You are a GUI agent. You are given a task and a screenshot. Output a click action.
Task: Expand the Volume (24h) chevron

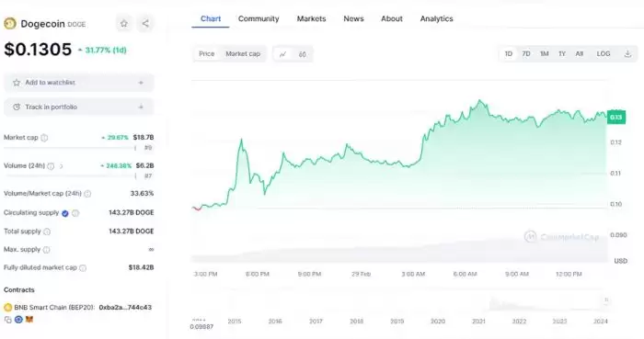(x=62, y=166)
